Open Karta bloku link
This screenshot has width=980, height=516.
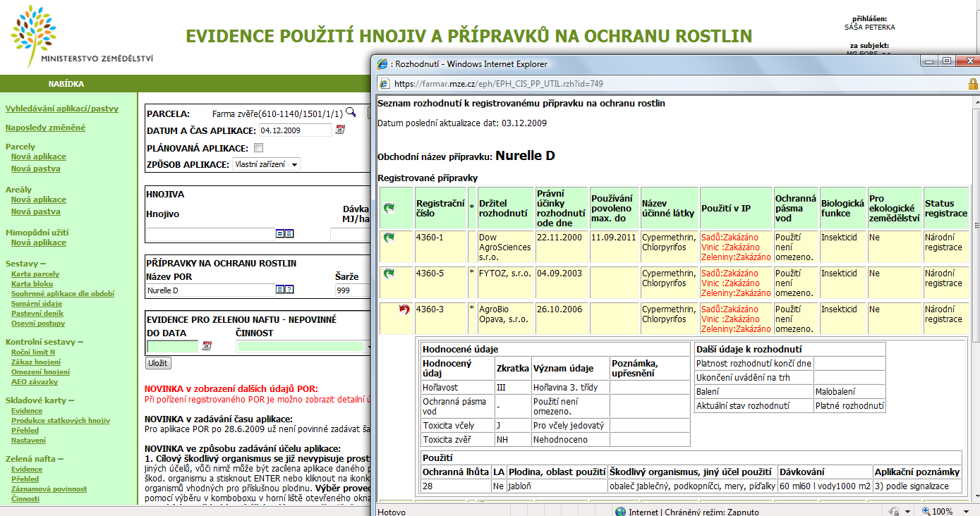[32, 283]
